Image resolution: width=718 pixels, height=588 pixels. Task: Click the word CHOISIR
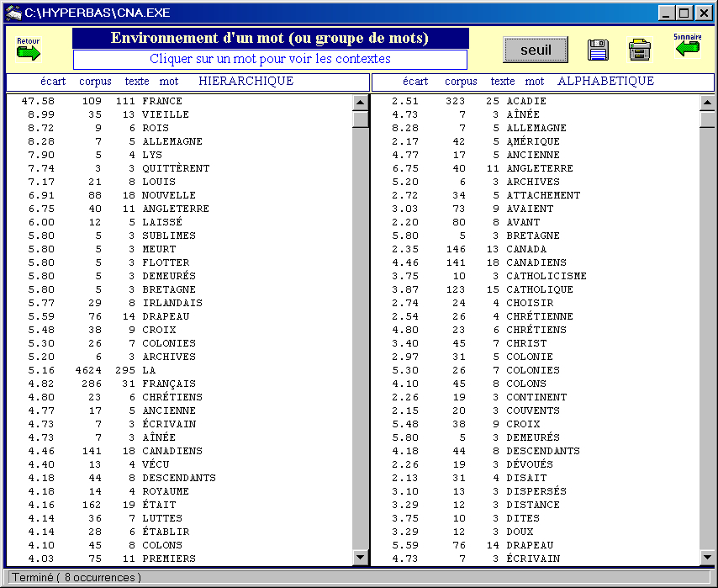pos(530,303)
